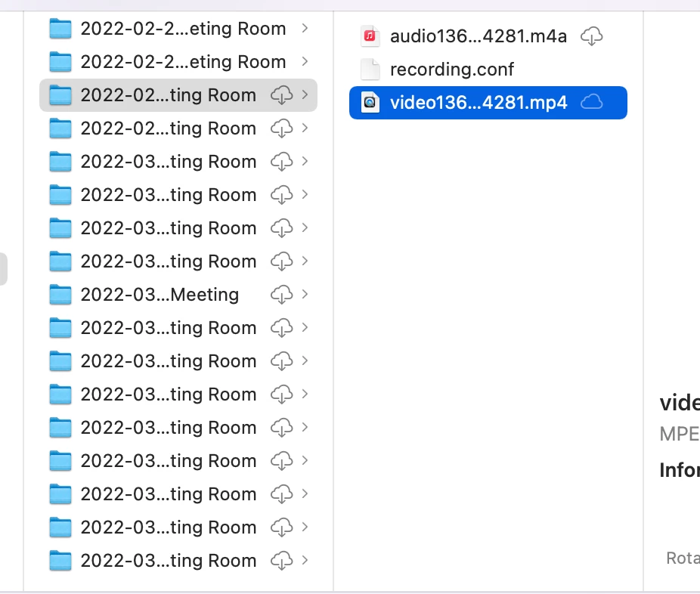Select the recording.conf file
This screenshot has width=700, height=594.
pyautogui.click(x=452, y=70)
